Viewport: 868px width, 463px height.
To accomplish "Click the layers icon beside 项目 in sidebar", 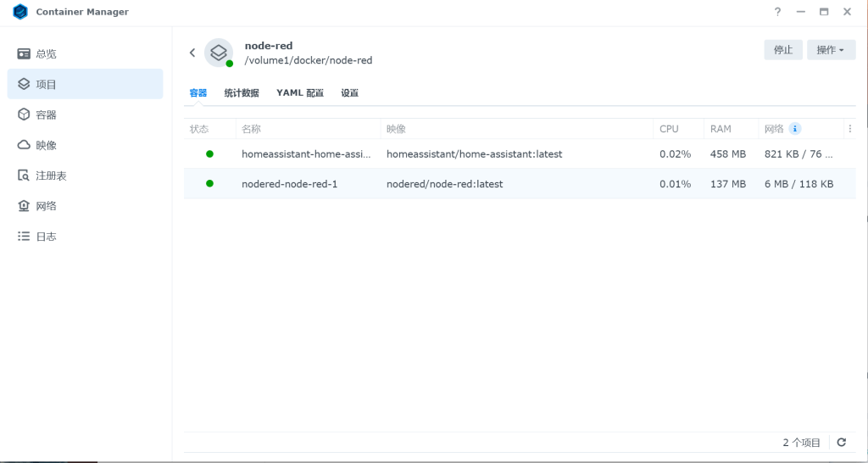I will pyautogui.click(x=24, y=84).
